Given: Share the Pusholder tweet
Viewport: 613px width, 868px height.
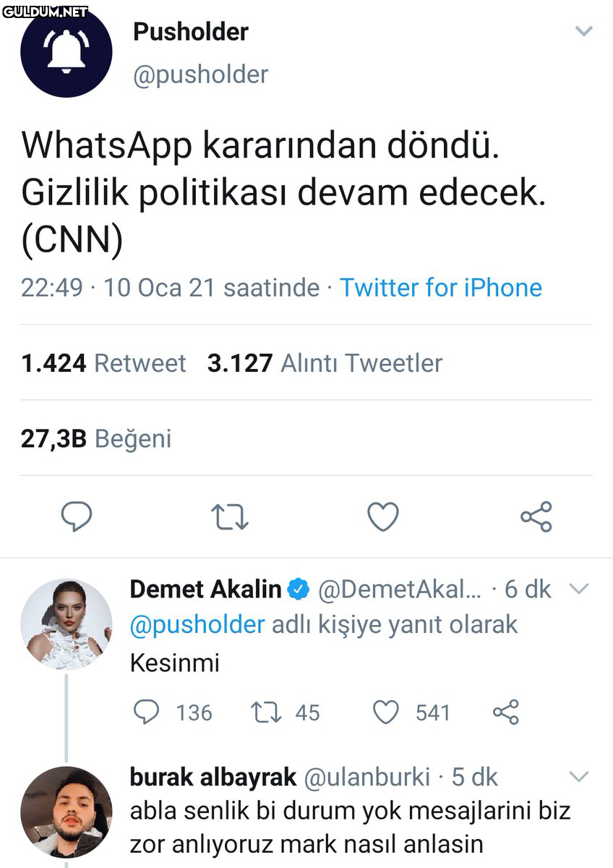Looking at the screenshot, I should (x=536, y=517).
